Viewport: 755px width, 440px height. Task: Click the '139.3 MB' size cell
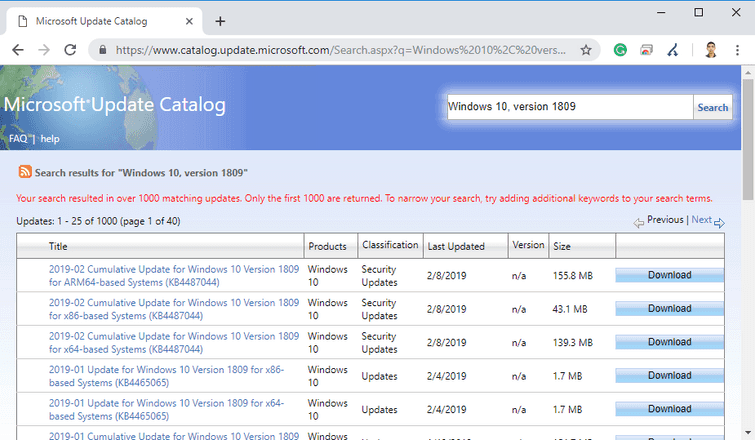573,343
